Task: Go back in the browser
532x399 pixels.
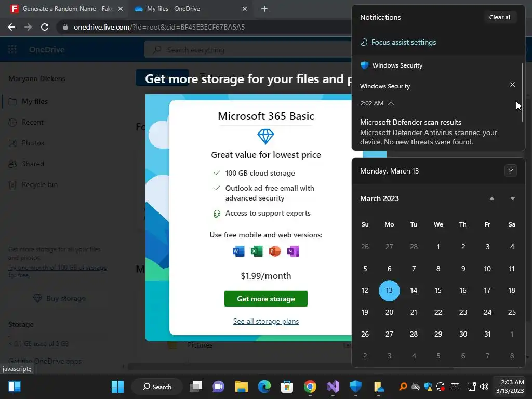Action: (x=11, y=27)
